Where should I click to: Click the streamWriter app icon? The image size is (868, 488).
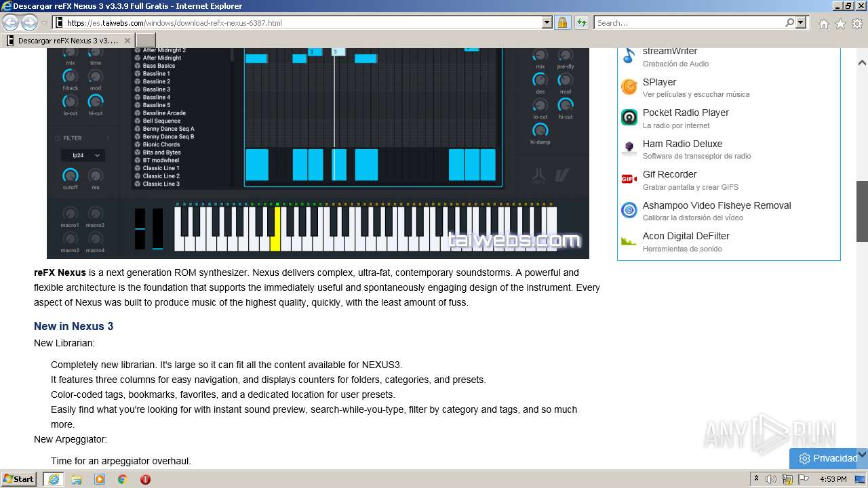pyautogui.click(x=629, y=56)
